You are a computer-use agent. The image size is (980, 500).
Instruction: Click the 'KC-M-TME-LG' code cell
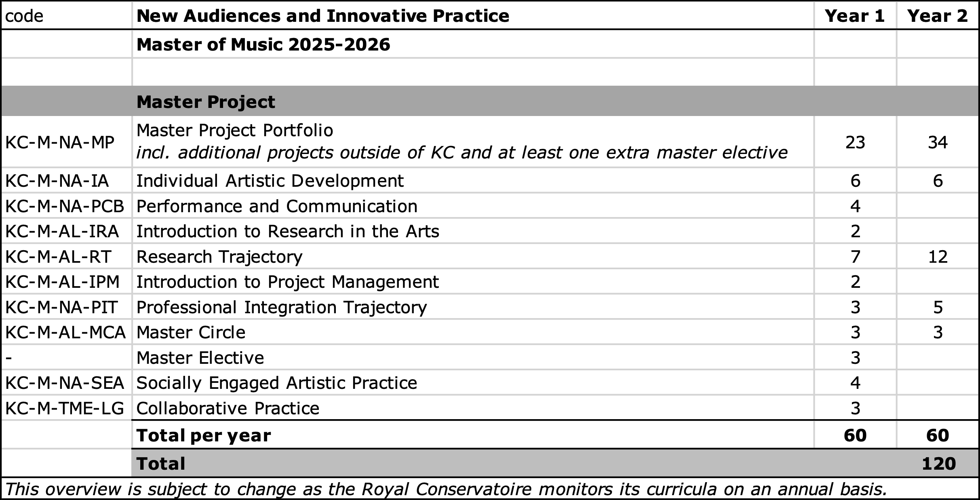point(65,408)
